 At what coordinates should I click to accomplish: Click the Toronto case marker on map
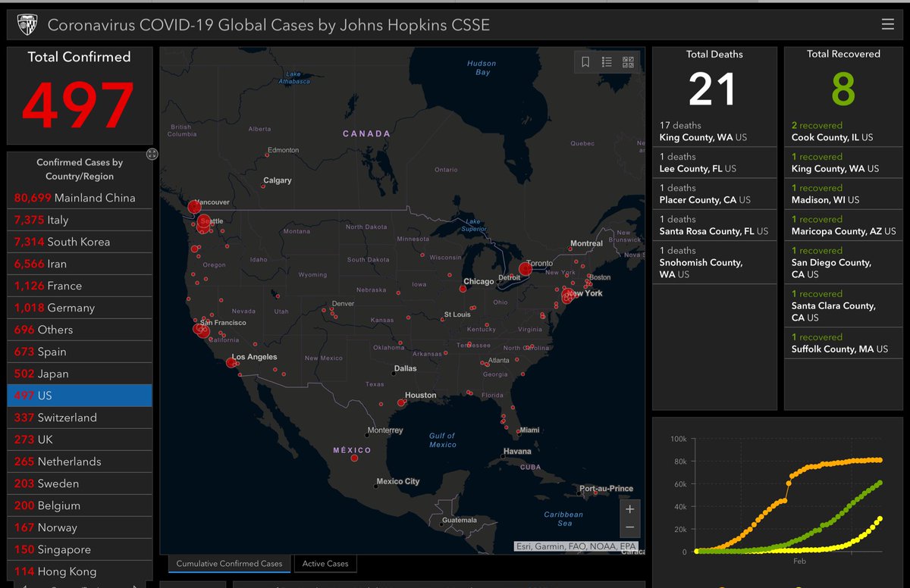tap(525, 269)
